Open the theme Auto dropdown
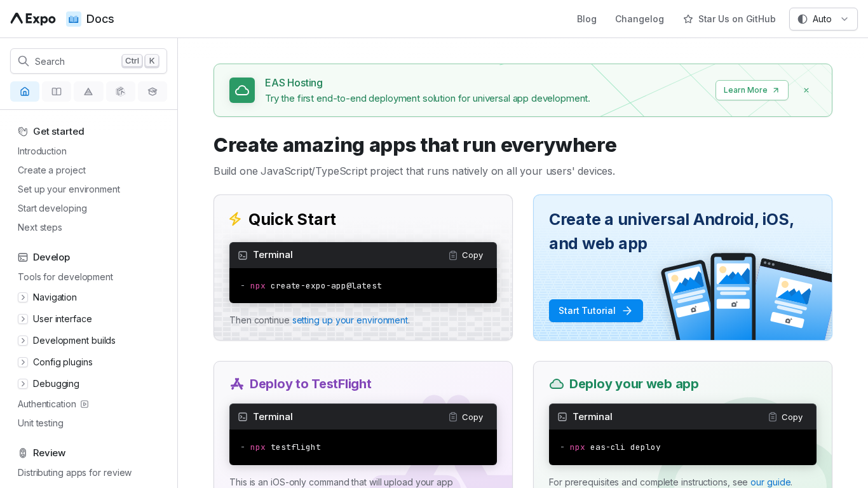This screenshot has height=488, width=868. point(824,19)
